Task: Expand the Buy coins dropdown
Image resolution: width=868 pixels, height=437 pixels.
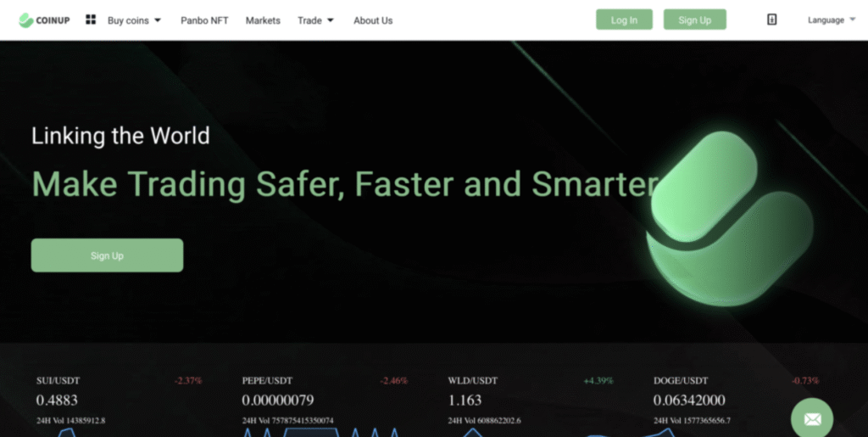Action: point(134,20)
